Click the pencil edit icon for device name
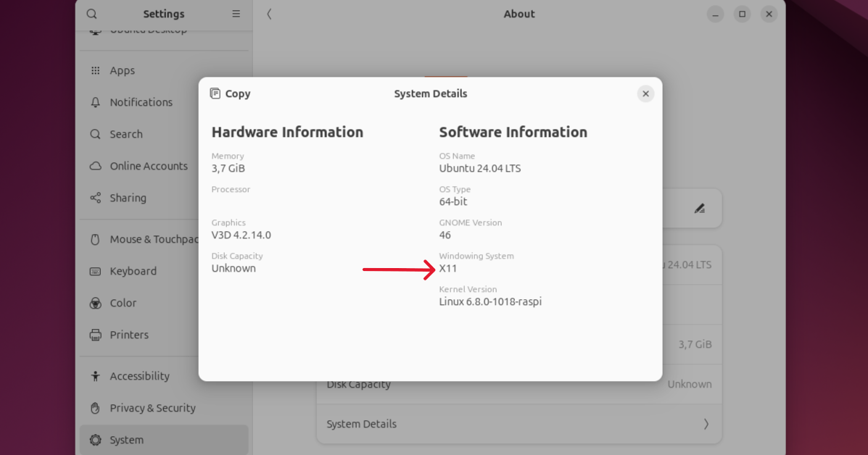This screenshot has width=868, height=455. coord(699,209)
